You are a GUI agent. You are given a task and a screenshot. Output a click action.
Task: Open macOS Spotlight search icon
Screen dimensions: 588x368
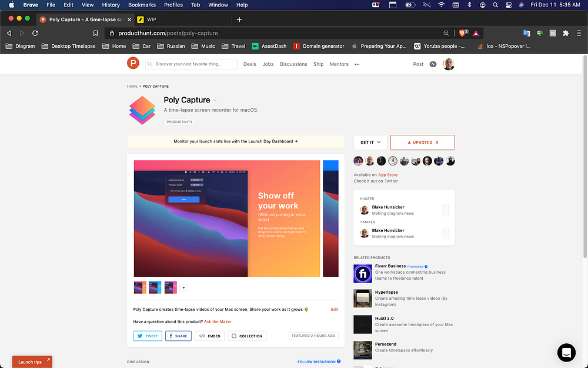495,5
